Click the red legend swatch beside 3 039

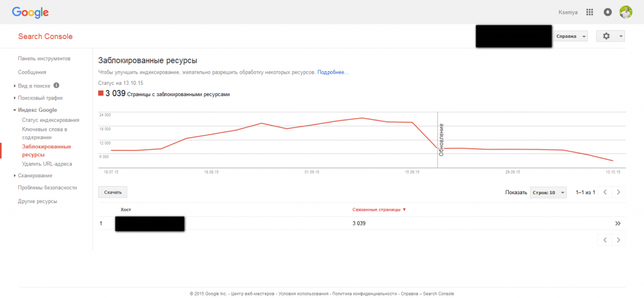101,94
